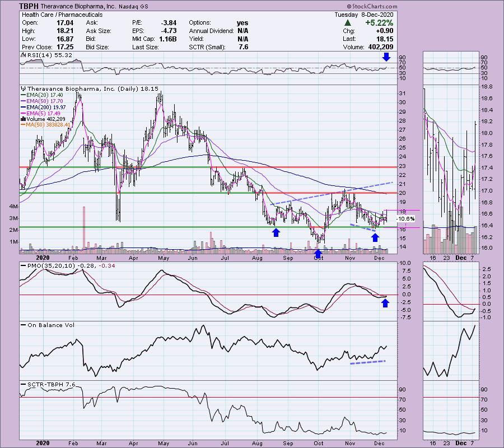Click the Bid Size label
Image resolution: width=504 pixels, height=448 pixels.
(97, 47)
